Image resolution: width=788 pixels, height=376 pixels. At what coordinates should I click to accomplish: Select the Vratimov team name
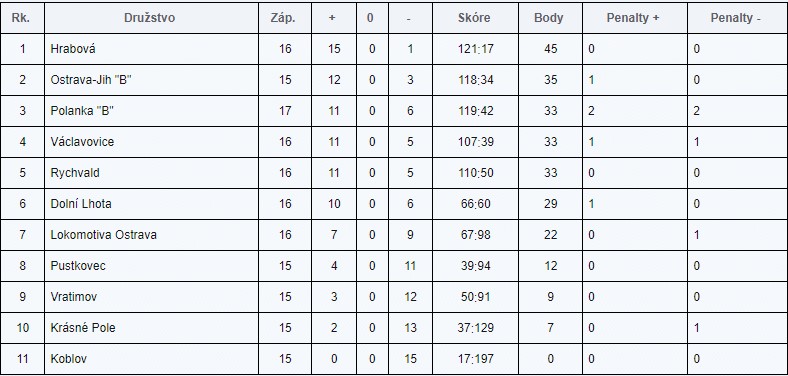tap(74, 297)
